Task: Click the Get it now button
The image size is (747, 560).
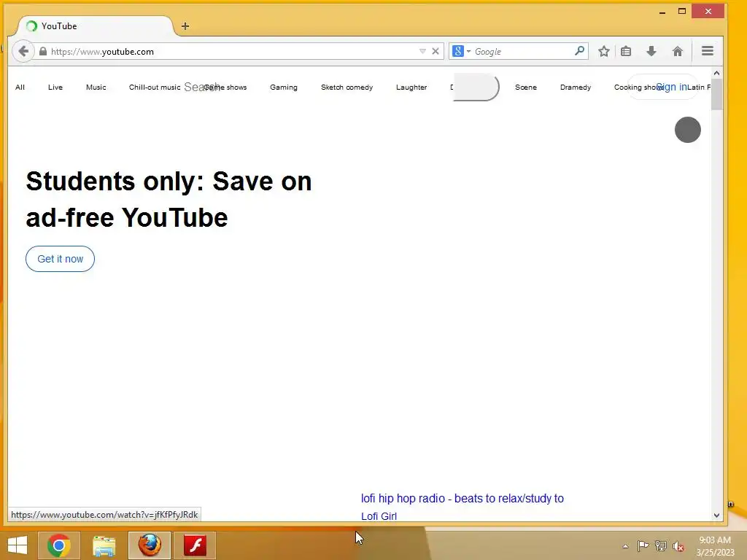Action: pos(60,259)
